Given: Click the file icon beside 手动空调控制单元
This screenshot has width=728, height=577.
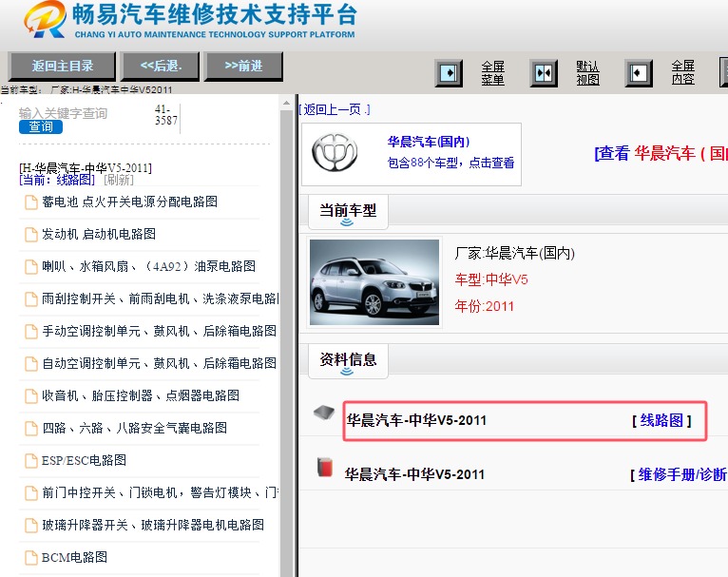Looking at the screenshot, I should point(31,332).
